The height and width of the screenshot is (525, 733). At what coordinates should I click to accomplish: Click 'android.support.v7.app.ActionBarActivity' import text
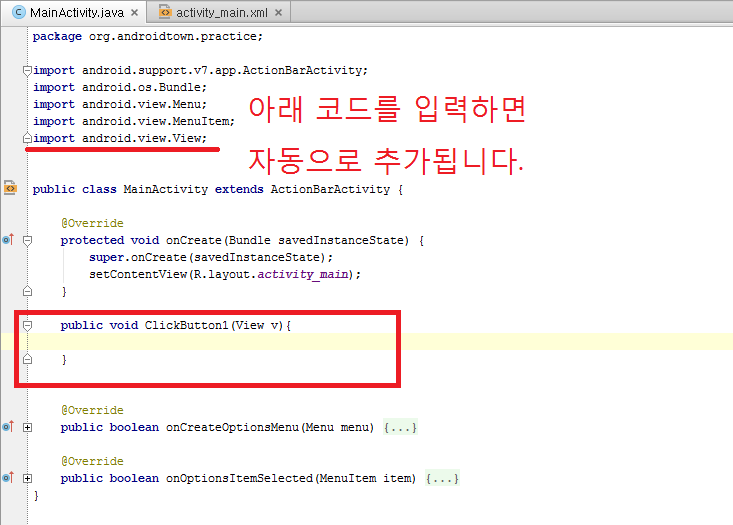point(225,71)
